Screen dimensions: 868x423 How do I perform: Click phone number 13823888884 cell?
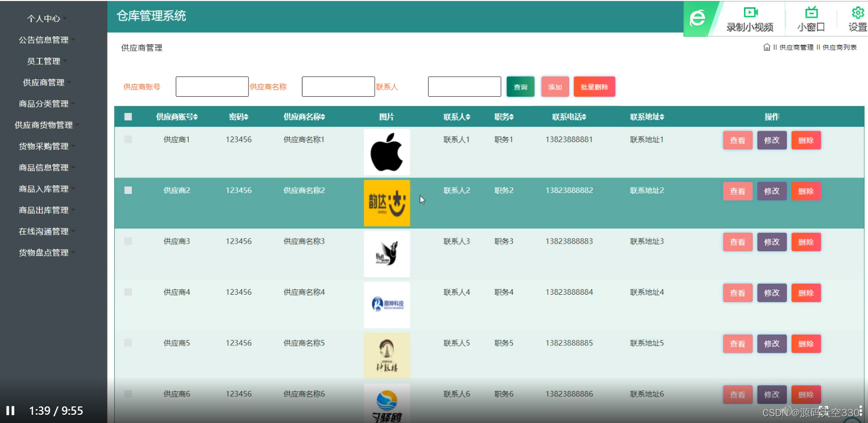click(x=569, y=292)
